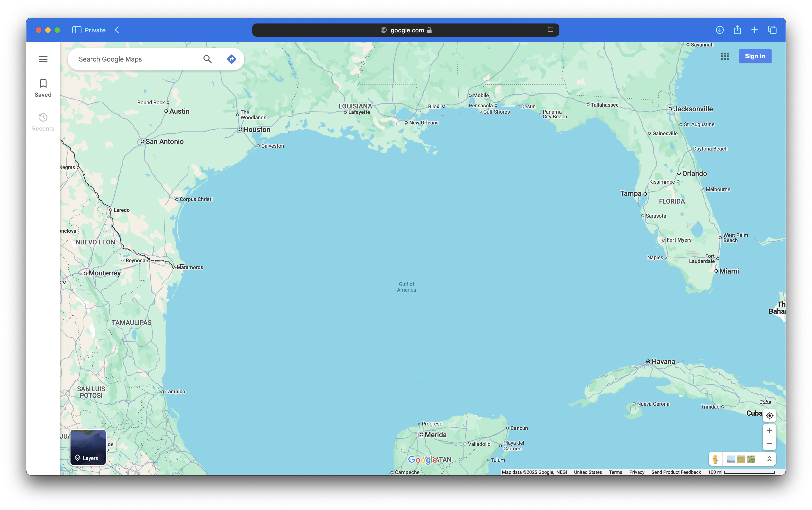Zoom out with the minus button

(x=769, y=444)
